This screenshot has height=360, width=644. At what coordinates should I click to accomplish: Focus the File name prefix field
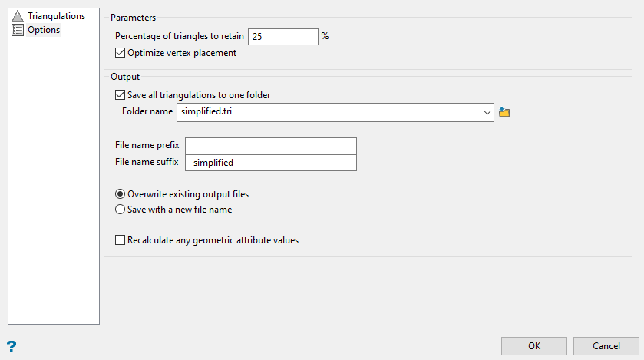tap(271, 146)
